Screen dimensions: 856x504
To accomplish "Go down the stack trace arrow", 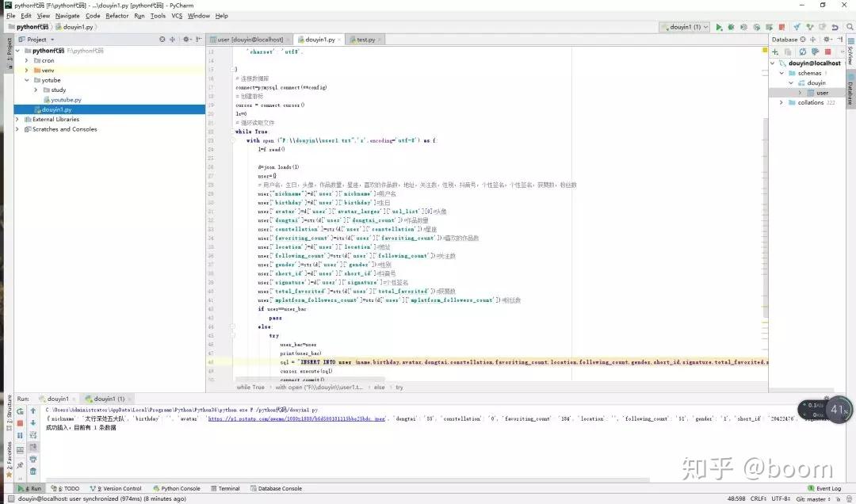I will (x=33, y=423).
